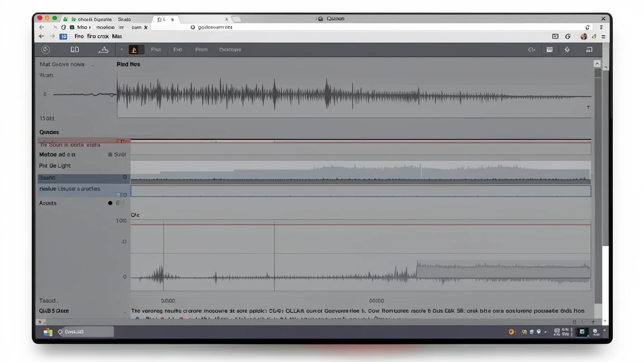Click the refresh icon at the address bar end
Image resolution: width=644 pixels, height=362 pixels.
588,27
